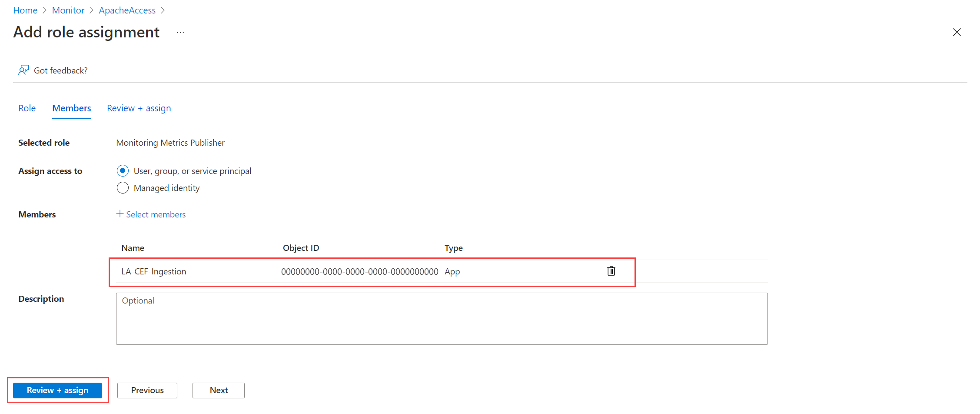Select the Managed identity radio button

(x=123, y=187)
